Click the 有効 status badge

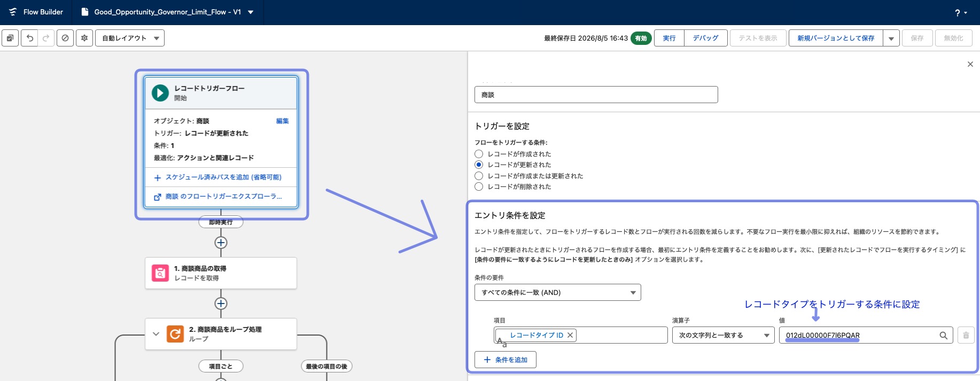pyautogui.click(x=641, y=38)
